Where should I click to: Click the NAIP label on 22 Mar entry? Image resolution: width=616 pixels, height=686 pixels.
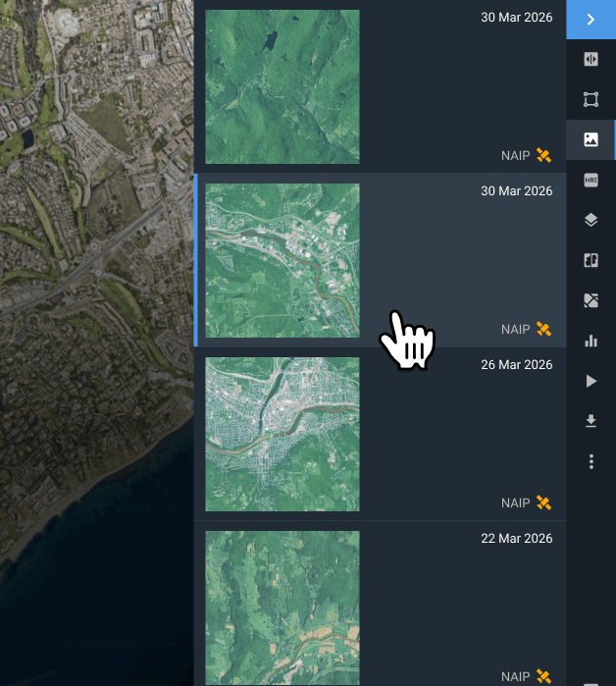pos(515,676)
